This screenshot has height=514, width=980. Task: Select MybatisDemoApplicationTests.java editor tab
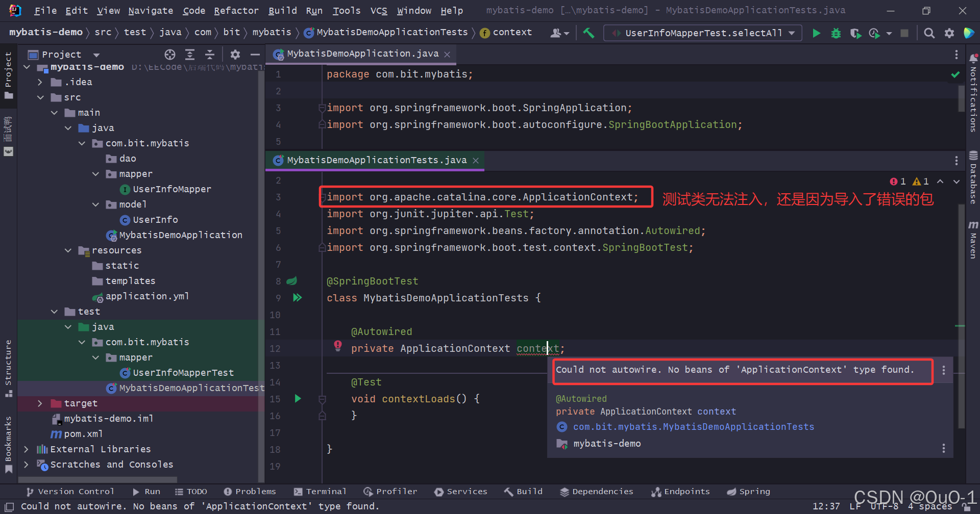(x=377, y=161)
